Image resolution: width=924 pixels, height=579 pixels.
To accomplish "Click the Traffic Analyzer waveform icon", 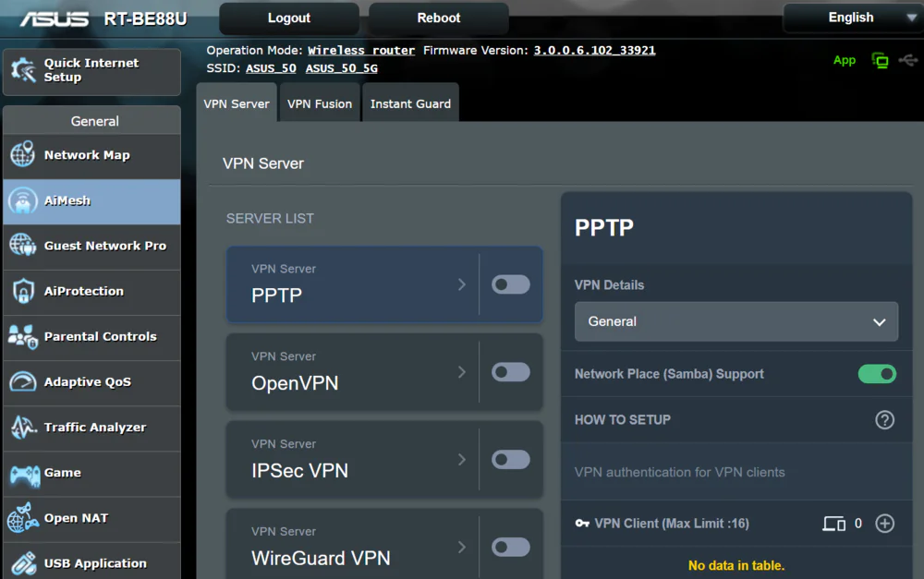I will pyautogui.click(x=23, y=427).
